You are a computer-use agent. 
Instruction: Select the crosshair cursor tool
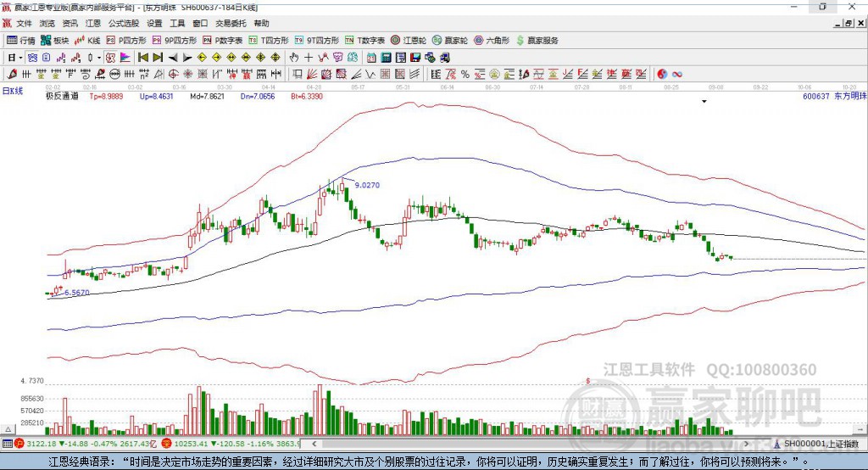(x=309, y=58)
